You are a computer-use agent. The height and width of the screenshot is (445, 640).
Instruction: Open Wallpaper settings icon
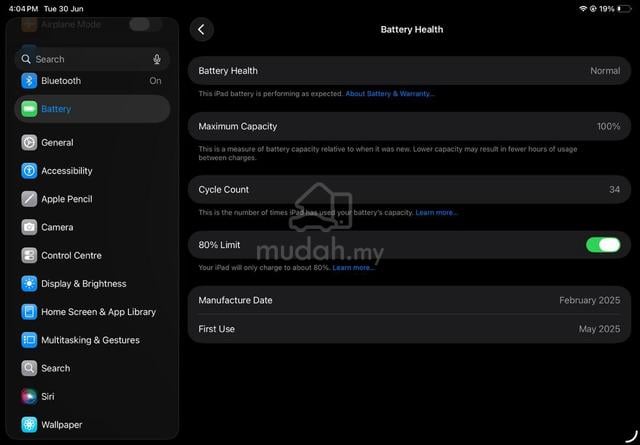coord(29,425)
